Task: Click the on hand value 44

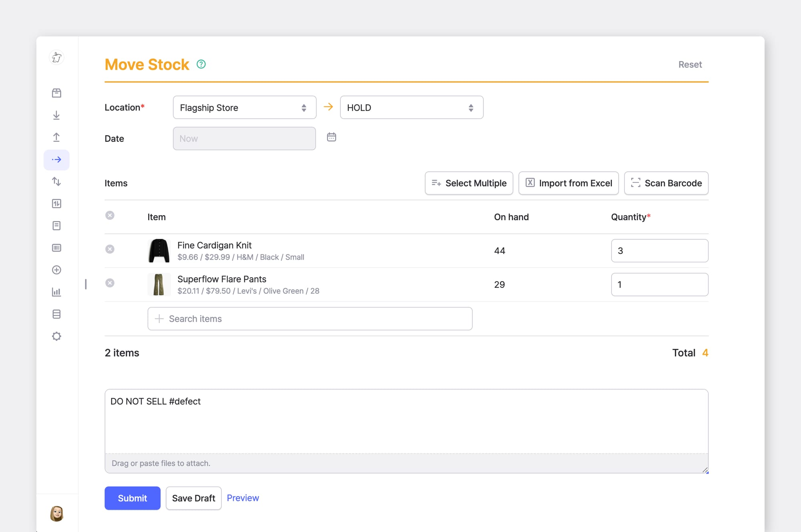Action: tap(499, 251)
